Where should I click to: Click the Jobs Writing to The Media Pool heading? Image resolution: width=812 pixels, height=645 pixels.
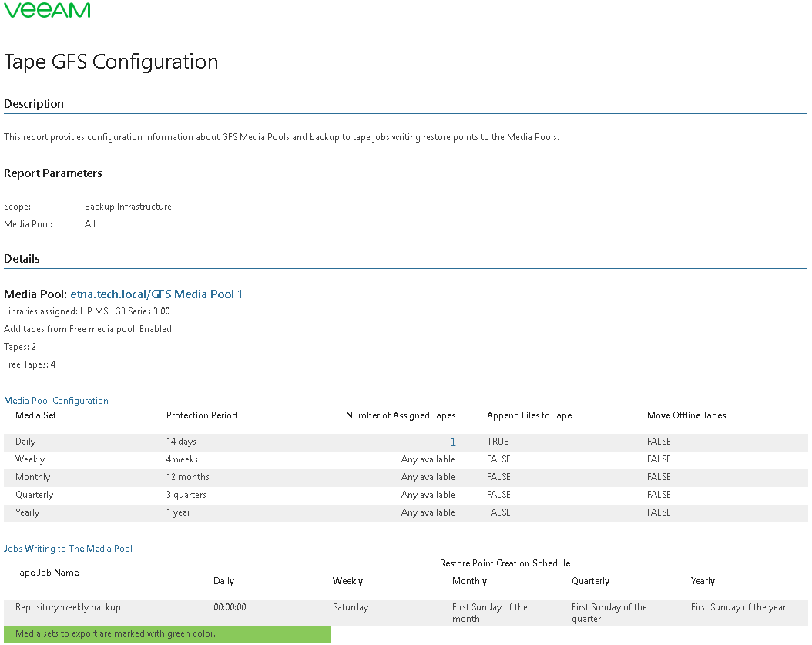(68, 548)
